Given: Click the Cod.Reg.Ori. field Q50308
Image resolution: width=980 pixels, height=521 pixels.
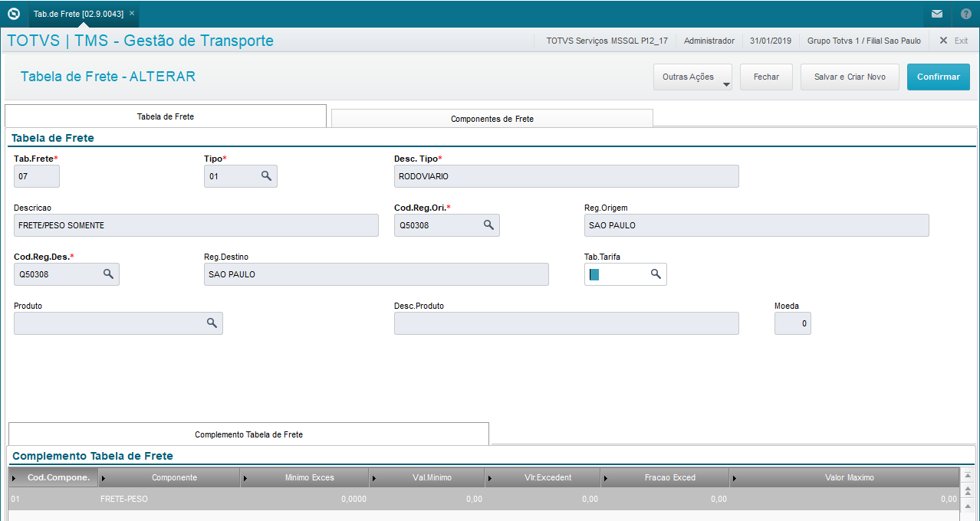Looking at the screenshot, I should [447, 225].
